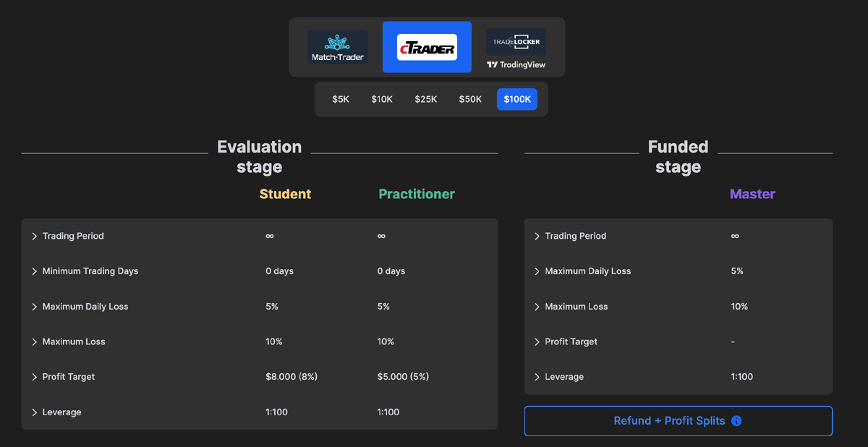Click the $5.000 (5%) profit target value
This screenshot has height=447, width=868.
tap(404, 377)
